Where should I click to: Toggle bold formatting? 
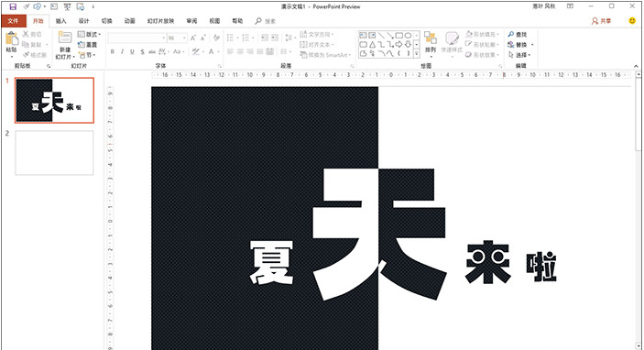(113, 51)
